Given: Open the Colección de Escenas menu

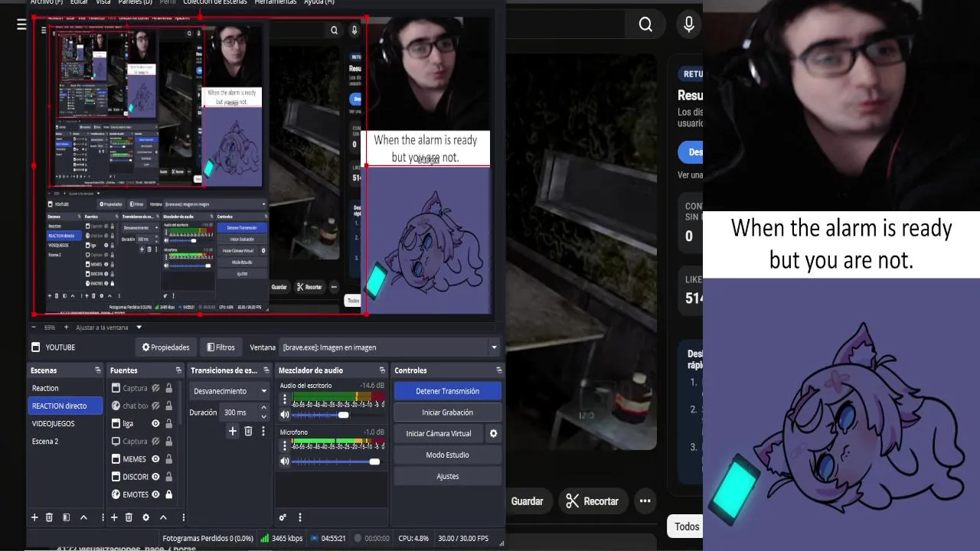Looking at the screenshot, I should pyautogui.click(x=215, y=2).
